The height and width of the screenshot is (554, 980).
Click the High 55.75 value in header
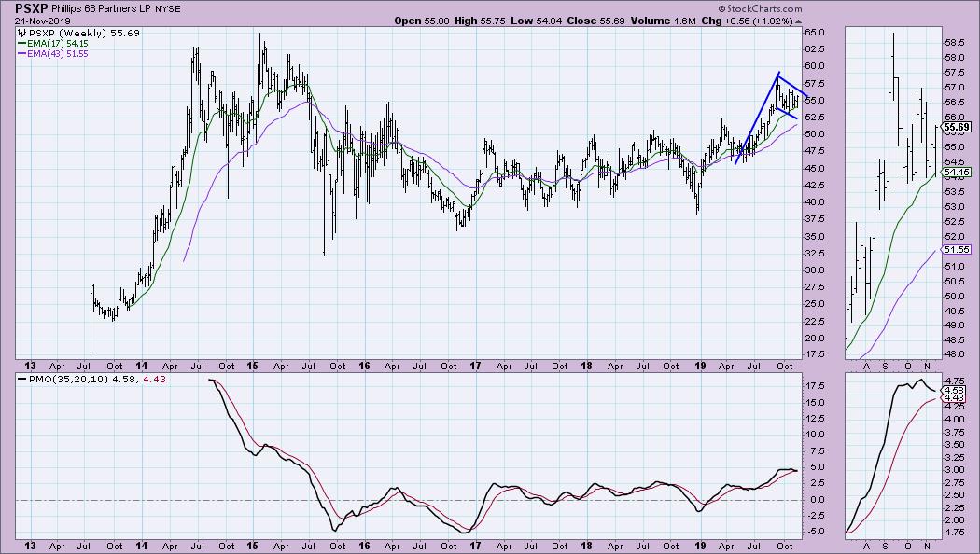tap(480, 21)
